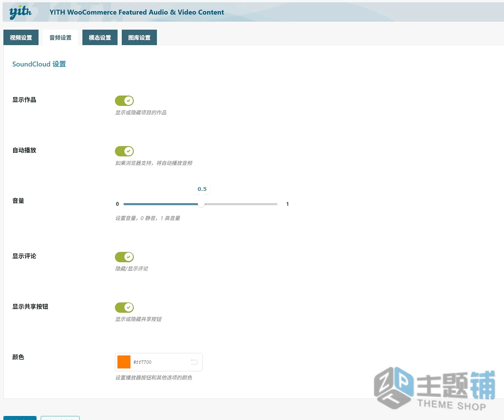
Task: Toggle the 显示作品 switch off
Action: 124,101
